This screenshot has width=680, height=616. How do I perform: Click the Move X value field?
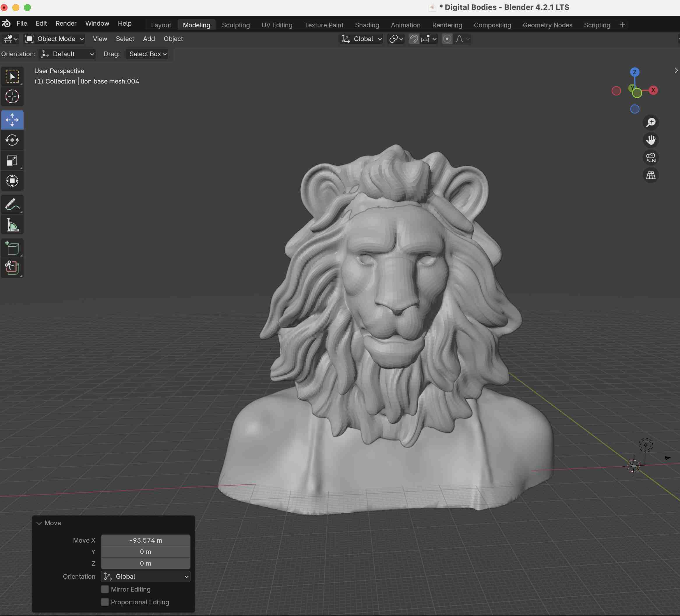tap(145, 540)
